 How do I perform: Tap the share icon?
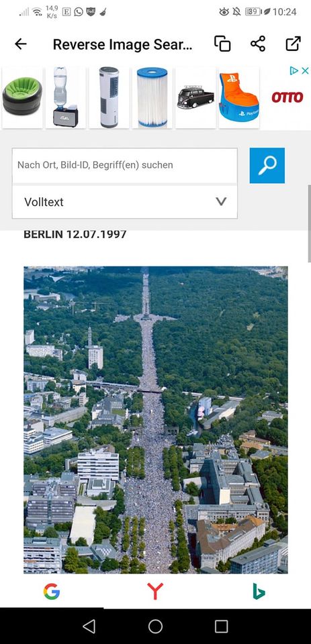pos(258,44)
